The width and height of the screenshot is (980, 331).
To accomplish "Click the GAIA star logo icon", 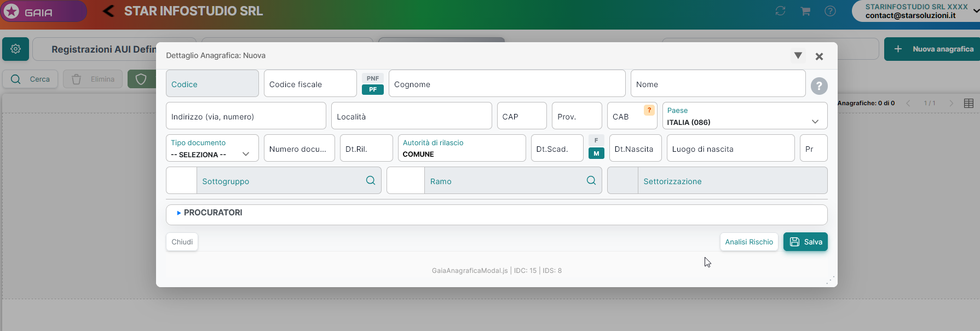I will point(11,11).
